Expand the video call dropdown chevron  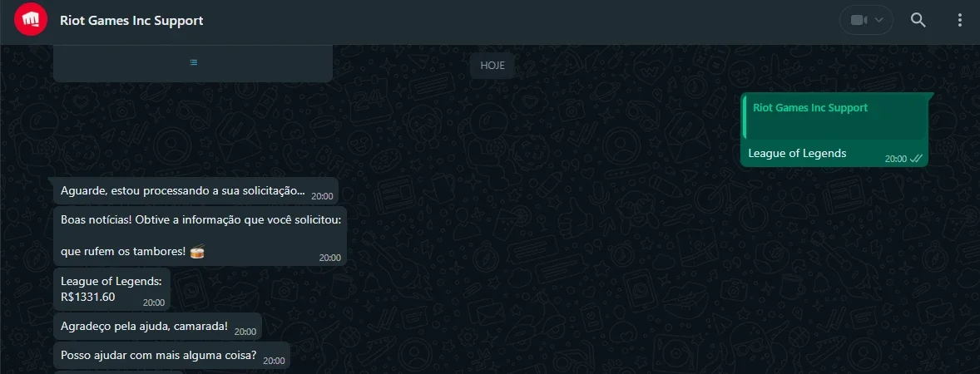[x=879, y=20]
